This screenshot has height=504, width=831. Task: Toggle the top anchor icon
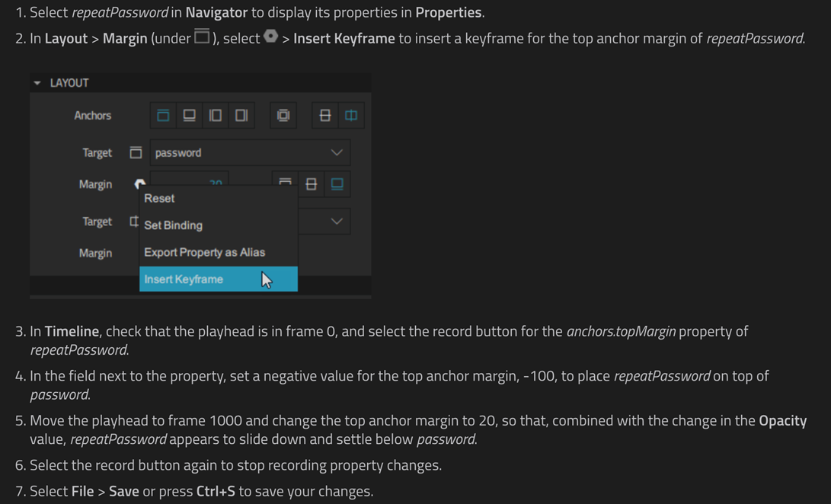tap(163, 116)
